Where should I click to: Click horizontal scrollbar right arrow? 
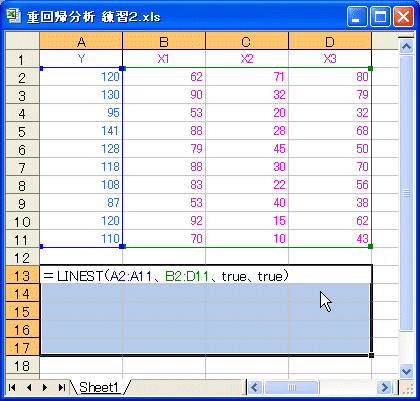pos(384,387)
